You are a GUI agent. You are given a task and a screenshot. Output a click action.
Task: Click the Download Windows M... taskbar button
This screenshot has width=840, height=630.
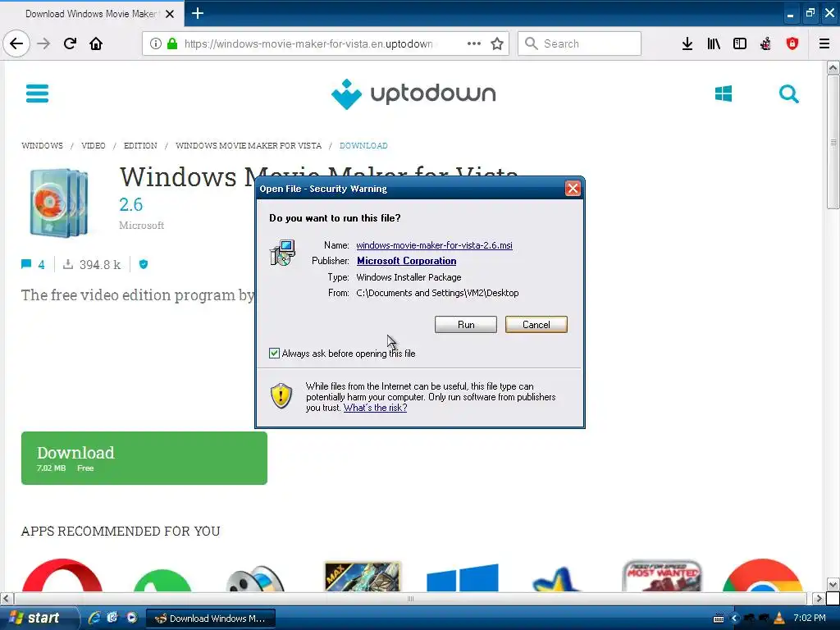click(211, 619)
